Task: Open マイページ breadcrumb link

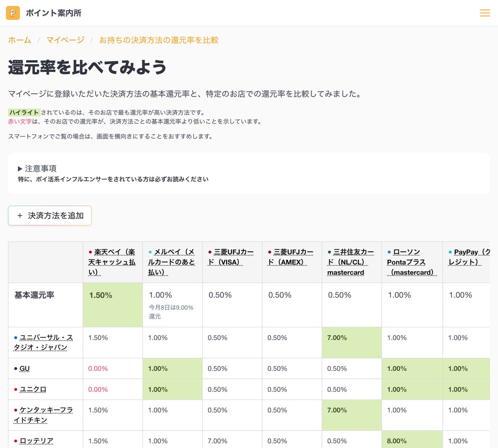Action: 65,40
